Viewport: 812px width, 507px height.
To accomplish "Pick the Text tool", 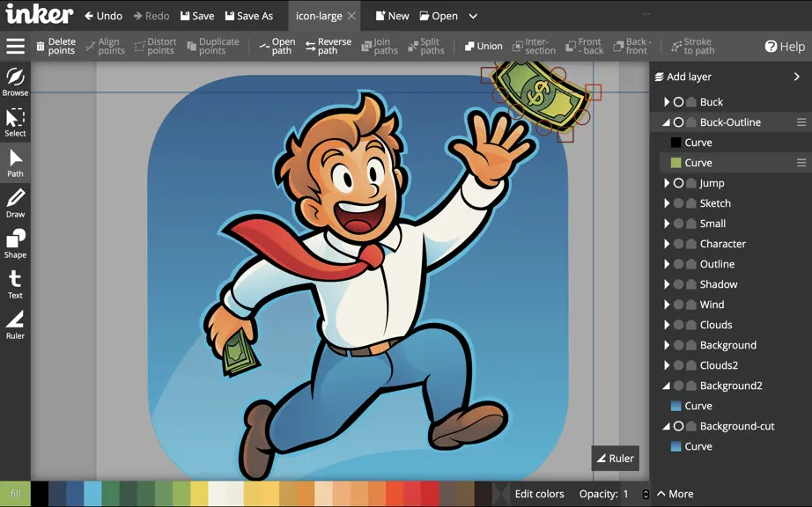I will [15, 284].
